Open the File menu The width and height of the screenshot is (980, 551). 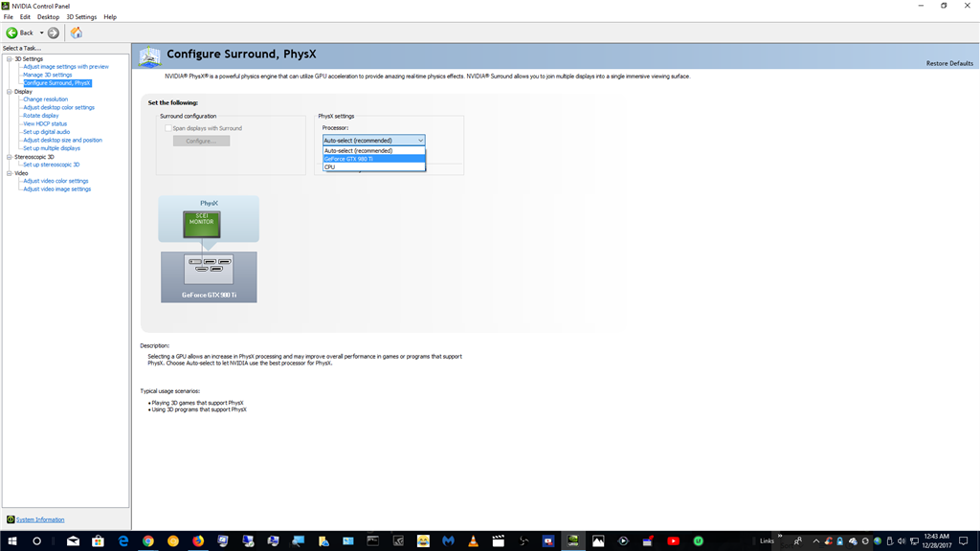8,17
